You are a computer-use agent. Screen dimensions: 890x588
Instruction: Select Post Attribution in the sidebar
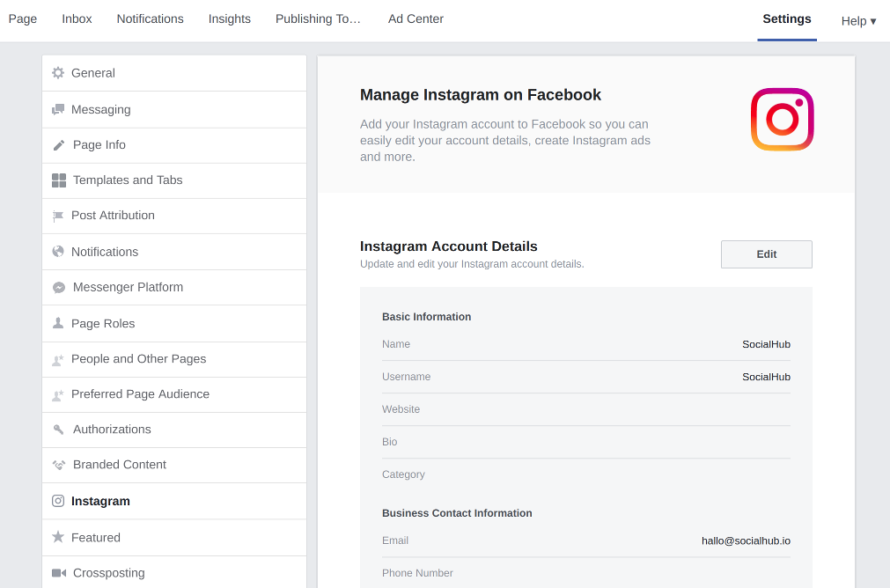click(x=113, y=216)
